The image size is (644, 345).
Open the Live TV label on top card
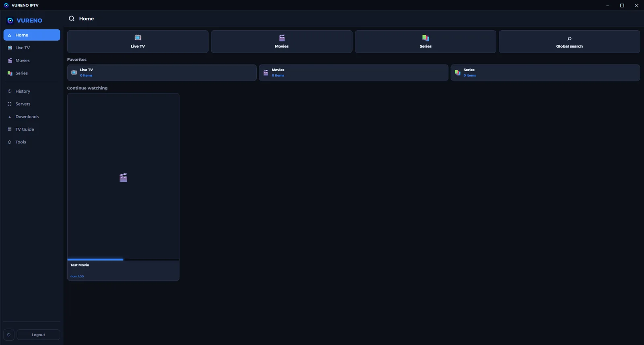[x=138, y=46]
